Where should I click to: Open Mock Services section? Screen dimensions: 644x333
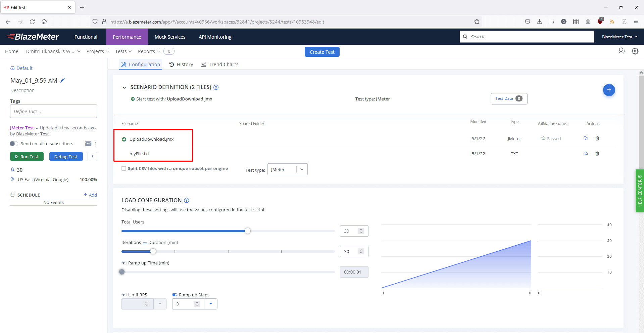pyautogui.click(x=170, y=37)
